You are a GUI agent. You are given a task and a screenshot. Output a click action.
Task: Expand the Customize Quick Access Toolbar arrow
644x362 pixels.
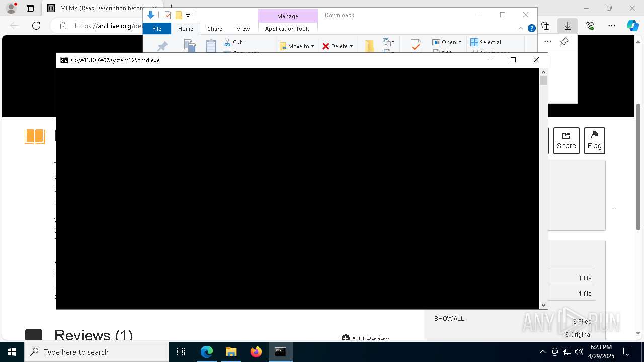pos(188,16)
